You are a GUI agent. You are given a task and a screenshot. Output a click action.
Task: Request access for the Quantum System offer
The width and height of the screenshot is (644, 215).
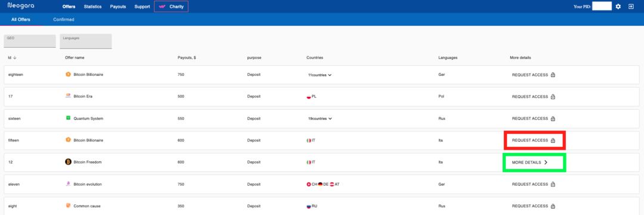pos(534,118)
